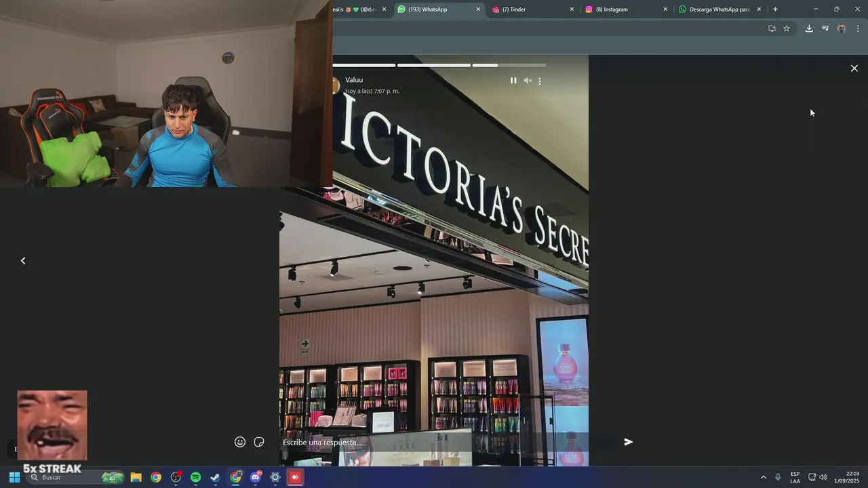868x488 pixels.
Task: Open the status three-dot options menu
Action: 540,81
